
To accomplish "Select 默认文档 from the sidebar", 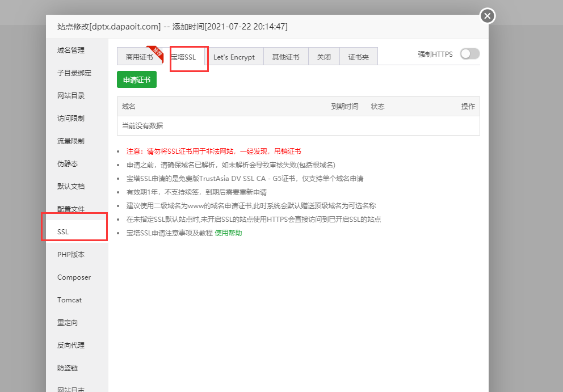I will (x=69, y=186).
